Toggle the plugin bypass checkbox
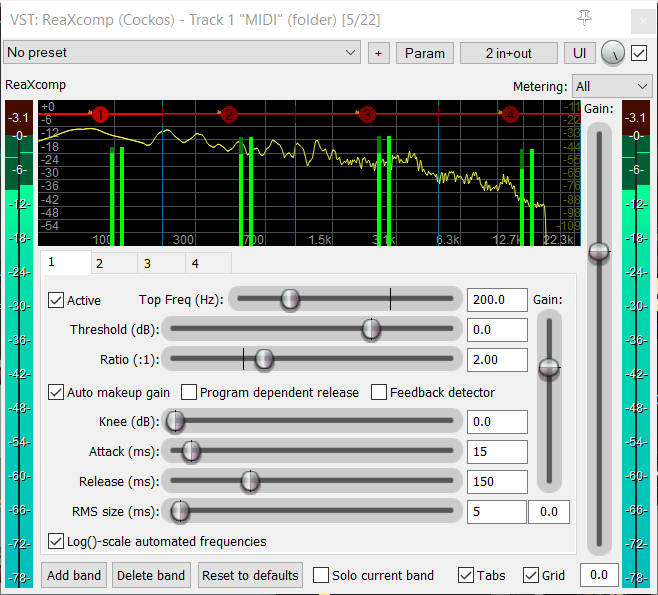This screenshot has height=595, width=658. coord(639,53)
